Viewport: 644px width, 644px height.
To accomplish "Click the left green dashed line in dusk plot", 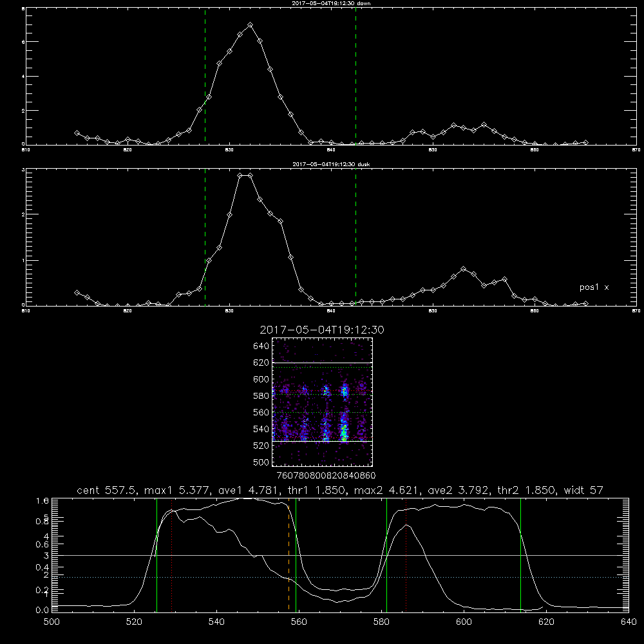I will [x=205, y=237].
